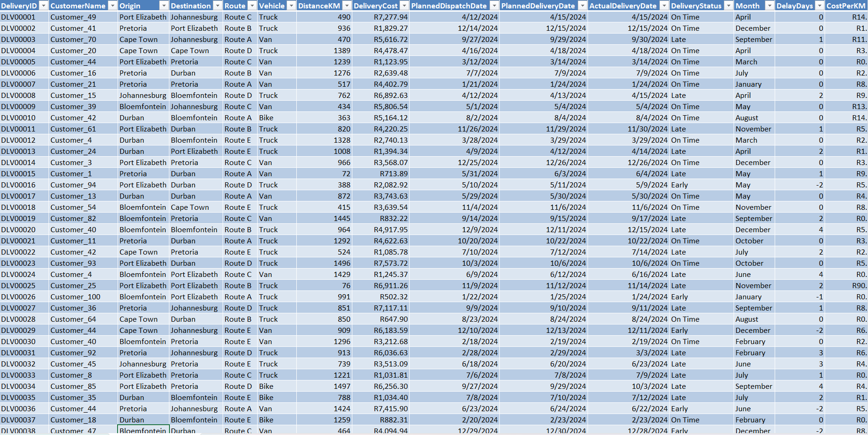This screenshot has width=868, height=435.
Task: Click the ActualDeliveryDate filter arrow
Action: click(664, 6)
